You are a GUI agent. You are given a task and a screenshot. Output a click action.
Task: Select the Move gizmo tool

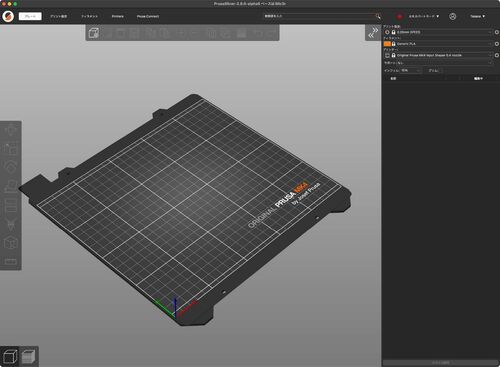tap(11, 130)
